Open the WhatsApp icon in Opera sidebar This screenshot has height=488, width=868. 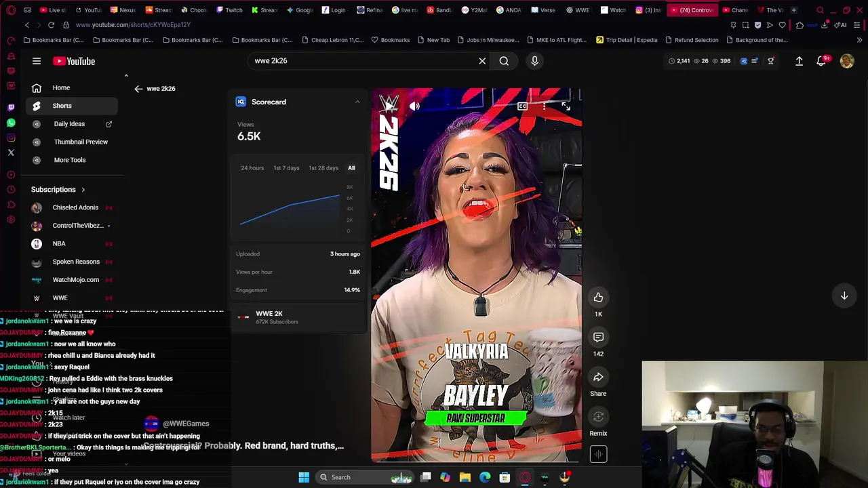click(11, 123)
